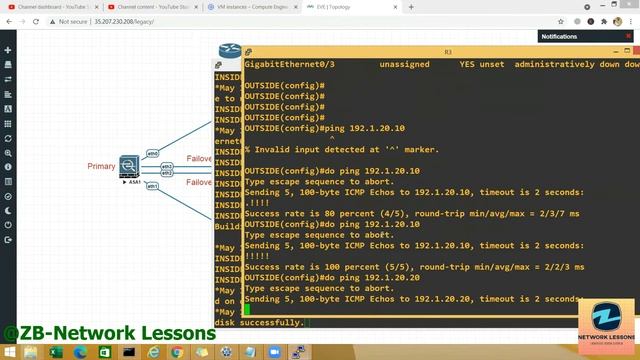Image resolution: width=640 pixels, height=360 pixels.
Task: Open Microsoft Edge from the taskbar
Action: (80, 352)
